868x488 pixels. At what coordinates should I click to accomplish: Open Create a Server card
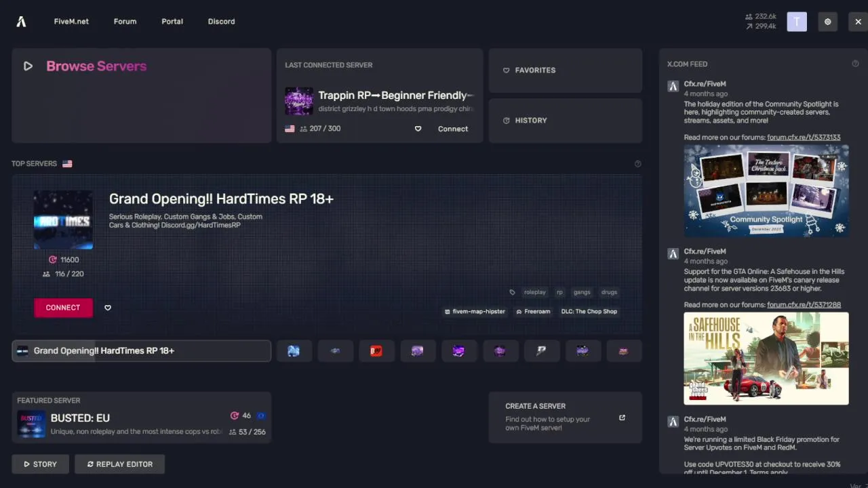(x=566, y=418)
